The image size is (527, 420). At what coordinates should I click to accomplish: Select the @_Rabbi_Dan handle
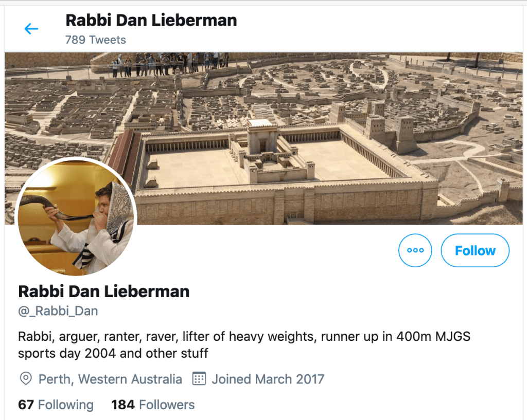[58, 311]
